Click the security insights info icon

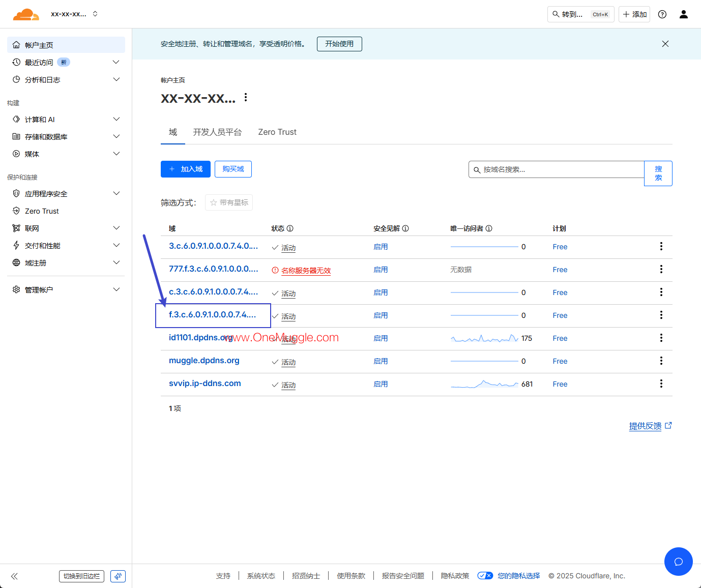[405, 228]
